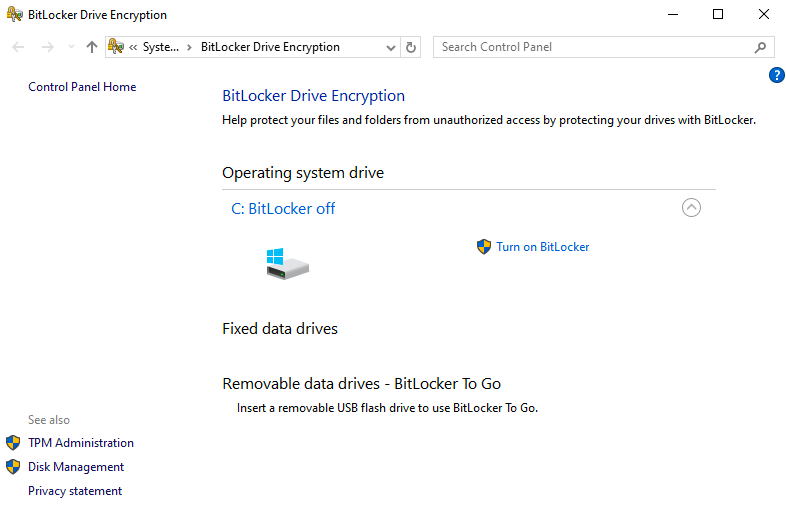Screen dimensions: 786x516
Task: Select BitLocker Drive Encryption breadcrumb item
Action: (270, 47)
